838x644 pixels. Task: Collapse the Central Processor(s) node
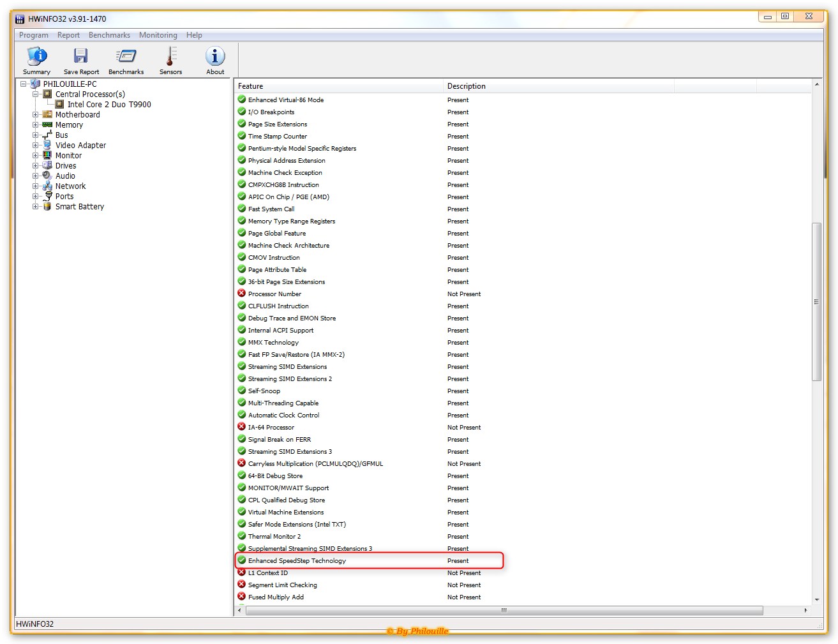click(x=36, y=94)
